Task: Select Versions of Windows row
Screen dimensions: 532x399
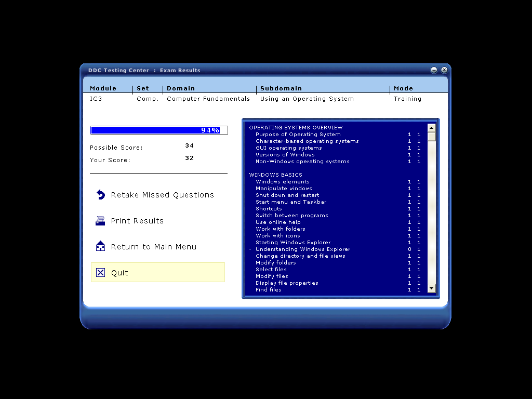Action: pos(338,155)
